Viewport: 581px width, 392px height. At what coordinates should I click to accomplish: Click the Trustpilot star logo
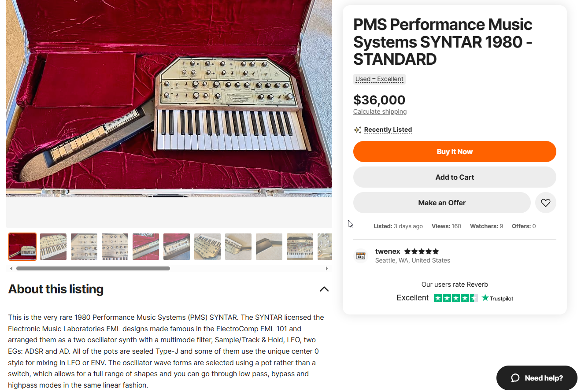[x=485, y=298]
